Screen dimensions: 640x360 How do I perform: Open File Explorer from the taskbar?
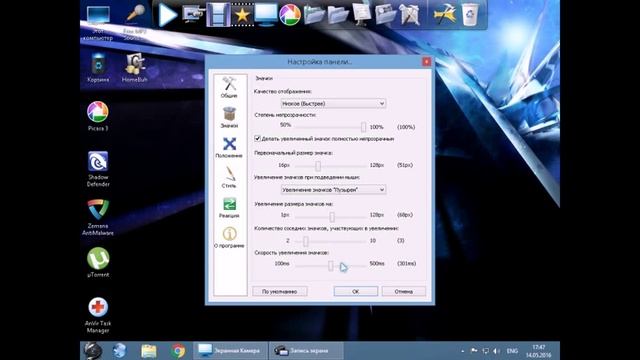pyautogui.click(x=149, y=351)
